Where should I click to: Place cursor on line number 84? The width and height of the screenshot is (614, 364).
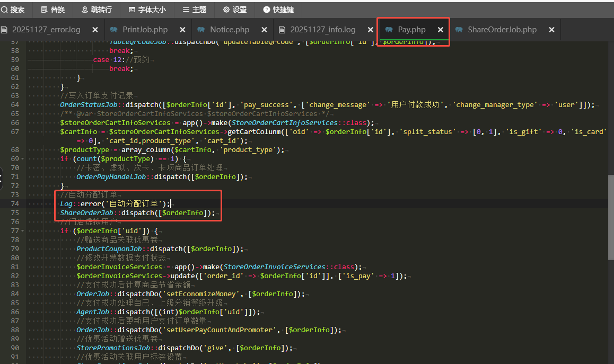[14, 294]
